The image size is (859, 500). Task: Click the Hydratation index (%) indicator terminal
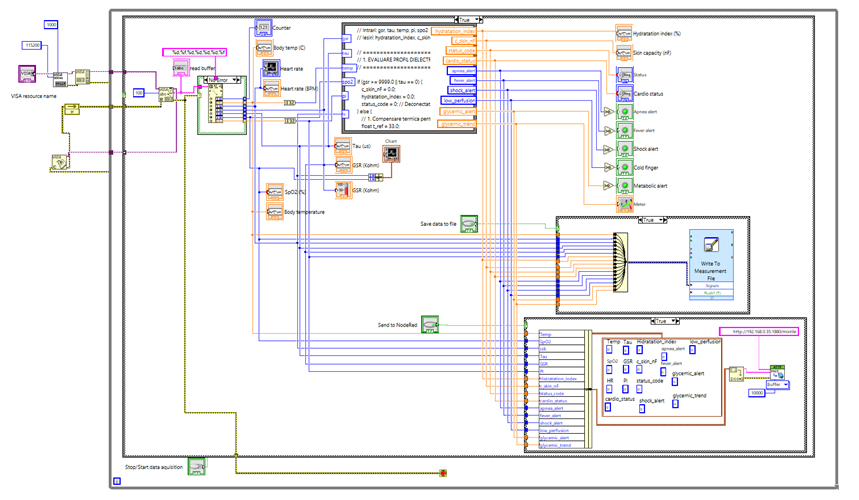623,33
